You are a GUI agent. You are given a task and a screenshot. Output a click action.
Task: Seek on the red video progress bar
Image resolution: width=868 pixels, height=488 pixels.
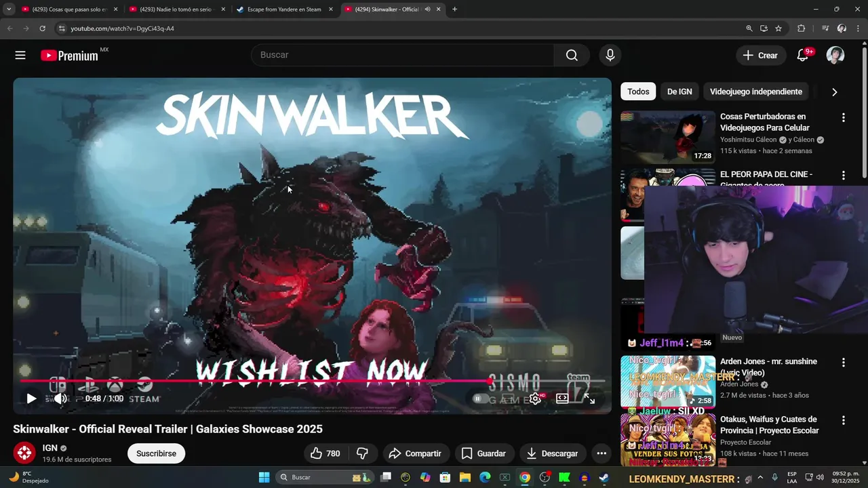tap(311, 381)
